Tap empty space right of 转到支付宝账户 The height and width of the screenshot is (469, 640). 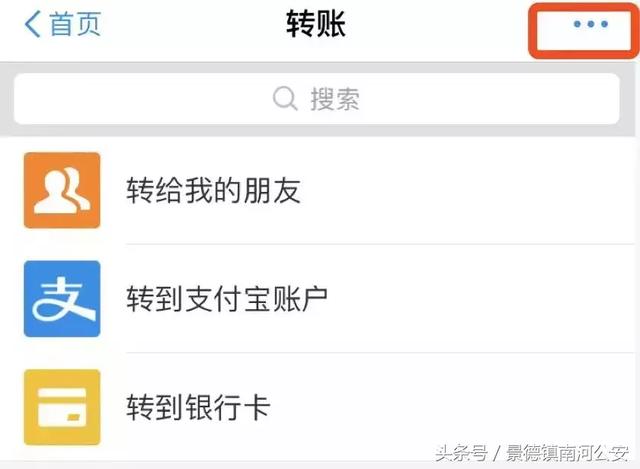pos(482,299)
